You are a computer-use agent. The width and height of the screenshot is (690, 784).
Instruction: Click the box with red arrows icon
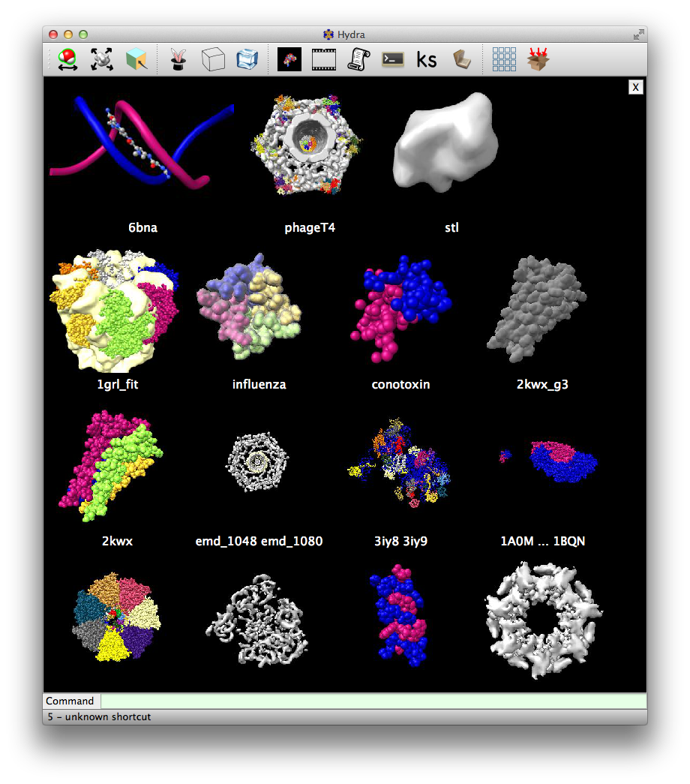[538, 59]
